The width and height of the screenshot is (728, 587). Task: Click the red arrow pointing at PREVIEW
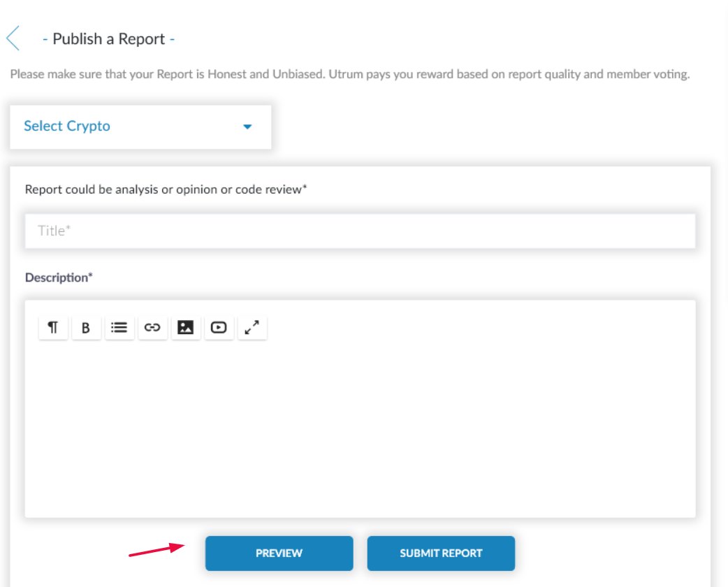(157, 550)
